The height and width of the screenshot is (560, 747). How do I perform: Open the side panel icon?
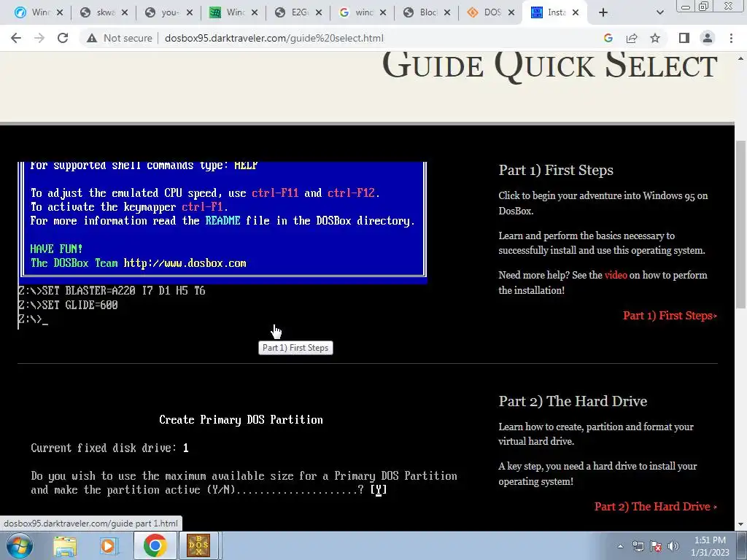pyautogui.click(x=684, y=38)
